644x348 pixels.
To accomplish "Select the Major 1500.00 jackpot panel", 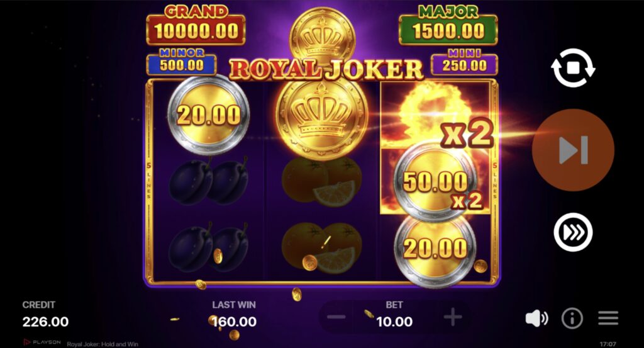I will click(x=448, y=25).
